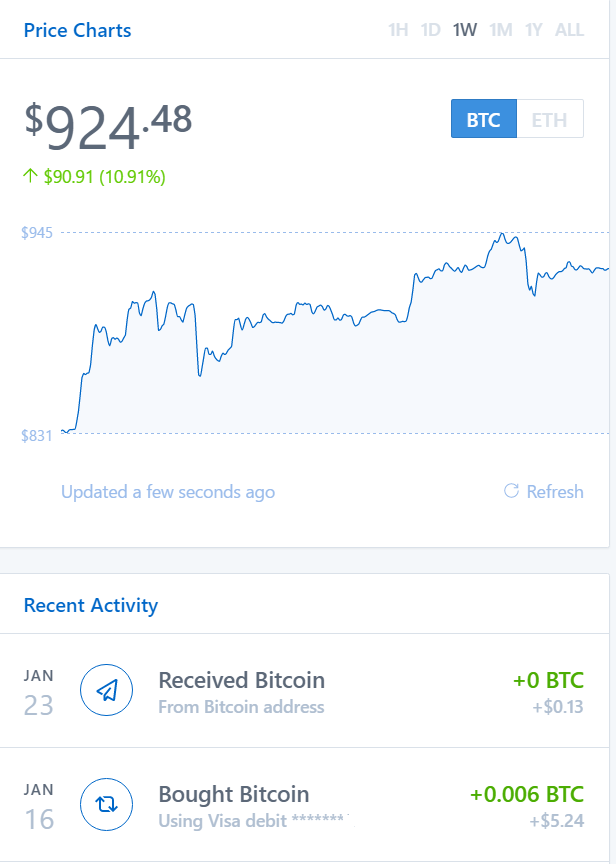Image resolution: width=616 pixels, height=864 pixels.
Task: Click the +0.006 BTC amount
Action: [526, 795]
